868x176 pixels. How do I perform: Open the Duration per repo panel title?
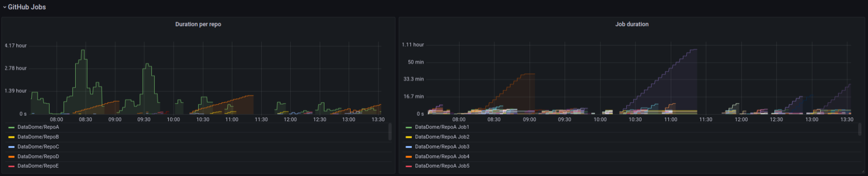point(198,24)
